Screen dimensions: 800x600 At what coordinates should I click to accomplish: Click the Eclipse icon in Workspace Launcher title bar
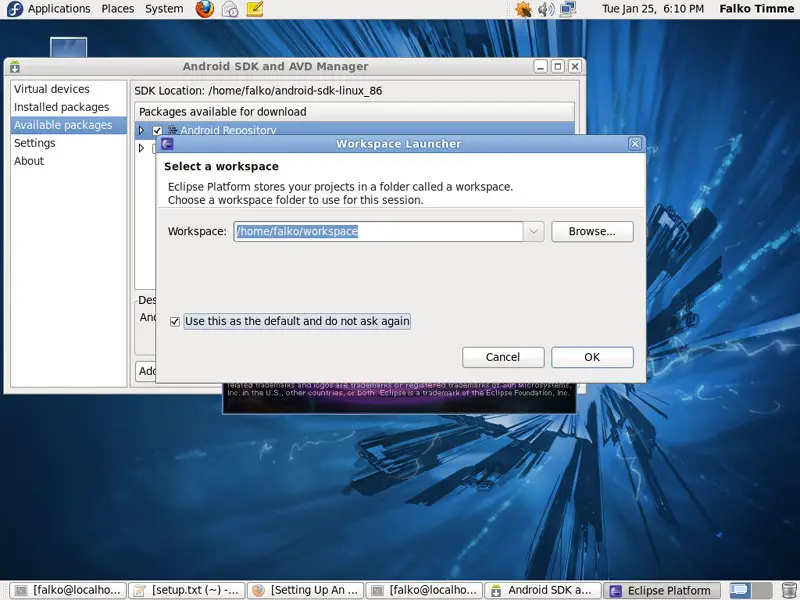(x=167, y=144)
